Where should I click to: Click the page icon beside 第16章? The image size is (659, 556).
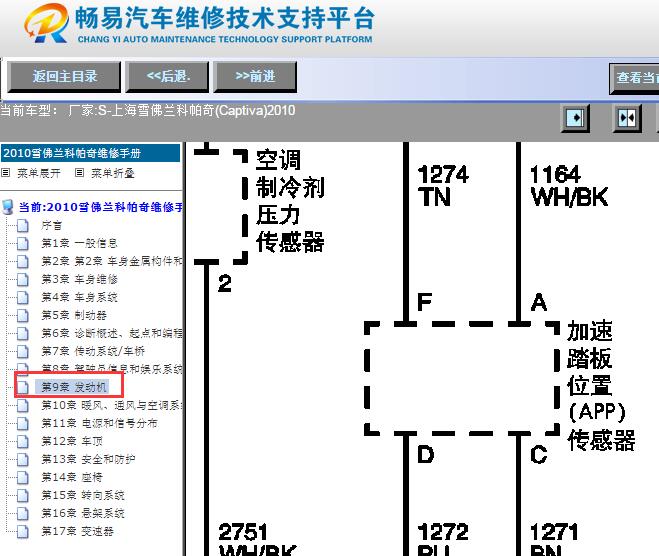coord(23,513)
